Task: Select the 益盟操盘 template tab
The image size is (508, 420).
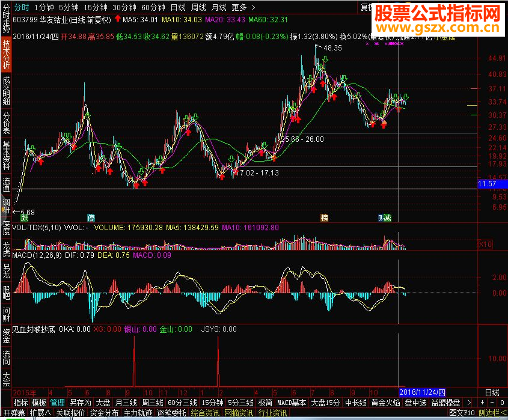Action: pos(445,403)
